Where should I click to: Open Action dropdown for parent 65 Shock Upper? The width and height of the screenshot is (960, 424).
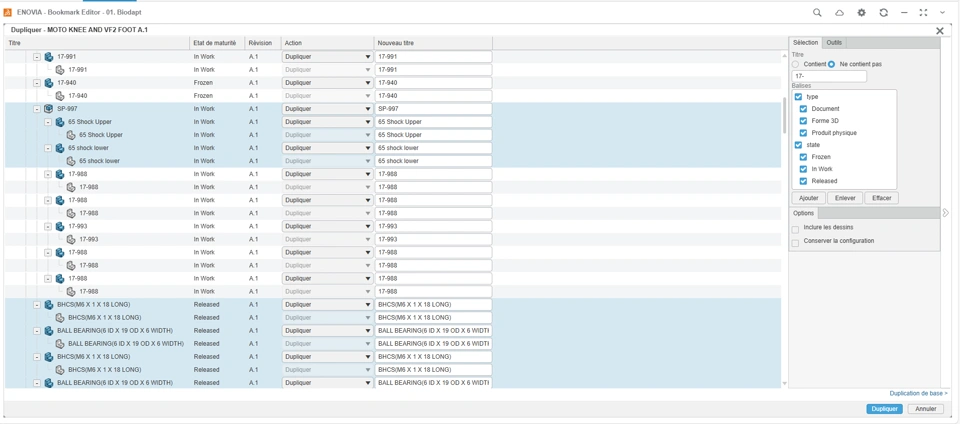pyautogui.click(x=328, y=122)
